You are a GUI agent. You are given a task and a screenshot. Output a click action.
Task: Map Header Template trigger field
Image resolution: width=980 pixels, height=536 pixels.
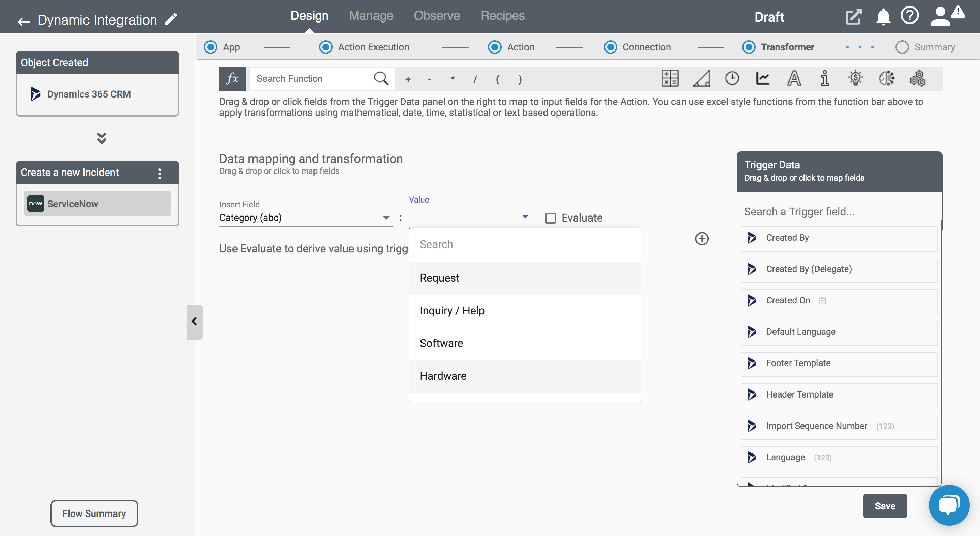click(839, 395)
